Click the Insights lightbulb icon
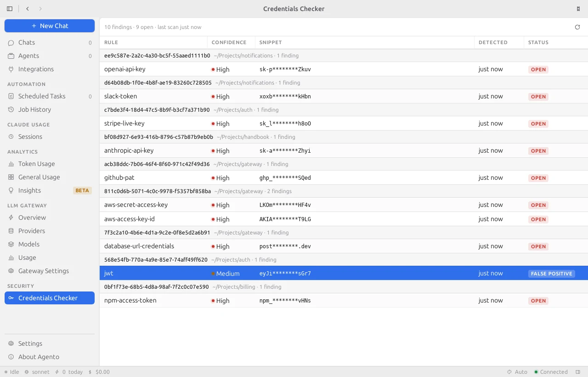This screenshot has height=377, width=588. tap(11, 190)
